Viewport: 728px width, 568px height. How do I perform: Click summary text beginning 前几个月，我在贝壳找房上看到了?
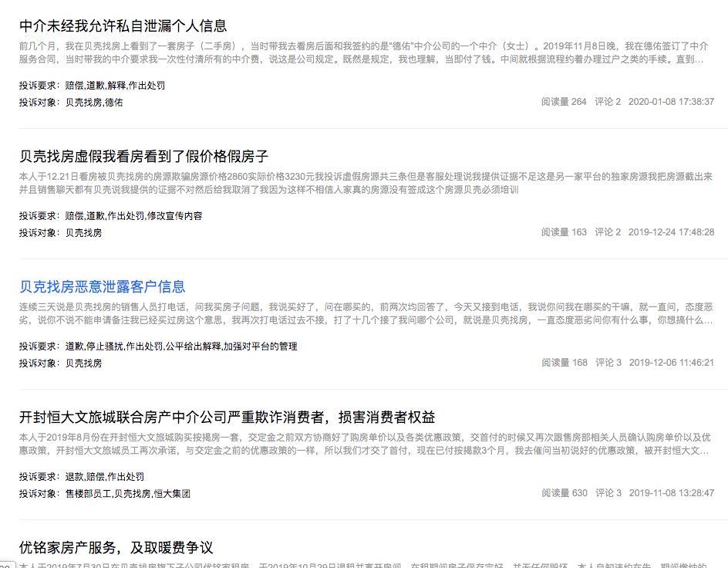(361, 52)
